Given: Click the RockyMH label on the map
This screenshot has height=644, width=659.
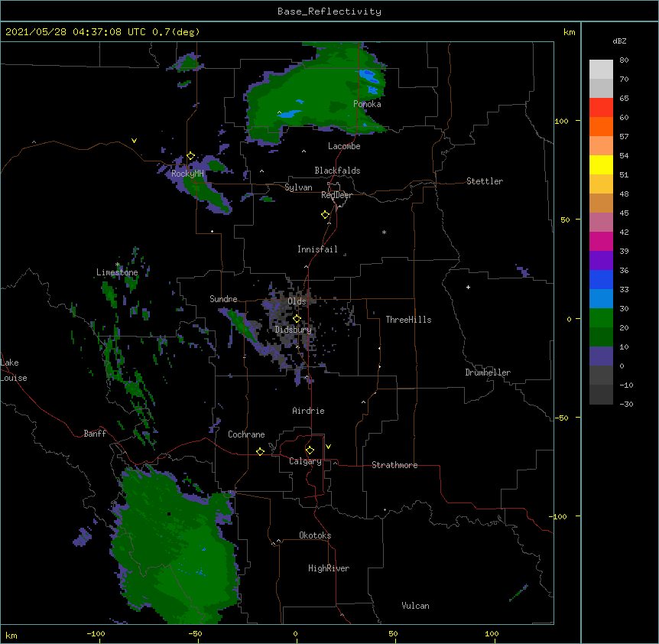Looking at the screenshot, I should tap(187, 174).
